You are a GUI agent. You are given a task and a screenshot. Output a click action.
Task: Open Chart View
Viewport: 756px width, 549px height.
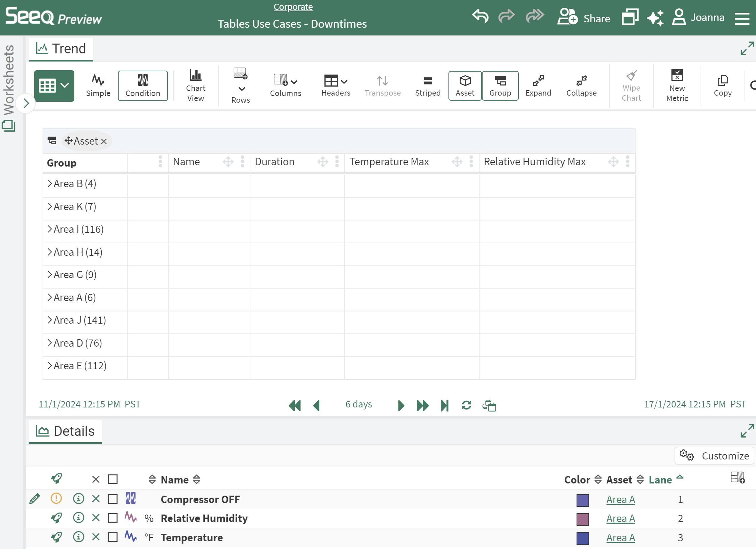[196, 86]
